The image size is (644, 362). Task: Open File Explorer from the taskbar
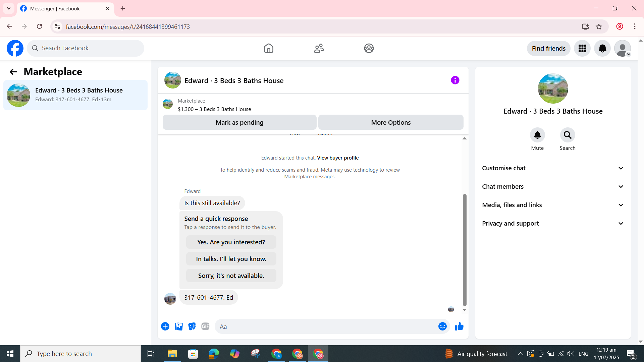[172, 354]
